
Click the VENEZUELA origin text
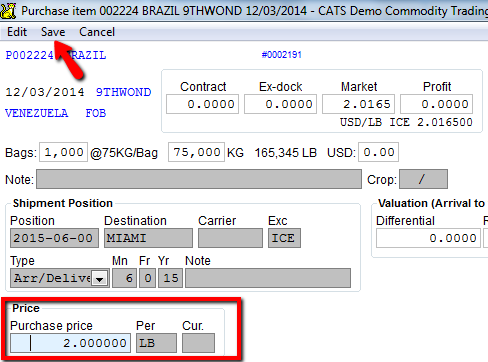pos(37,113)
